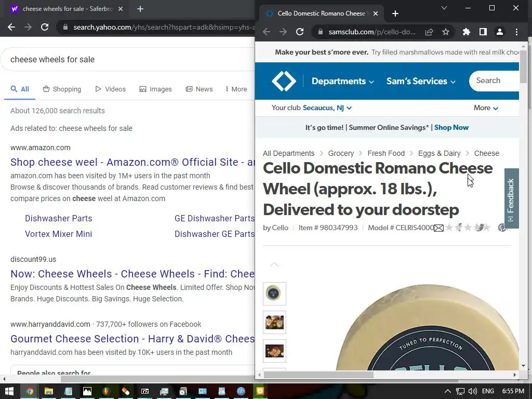
Task: Click the Sam's Club Search field
Action: 495,81
